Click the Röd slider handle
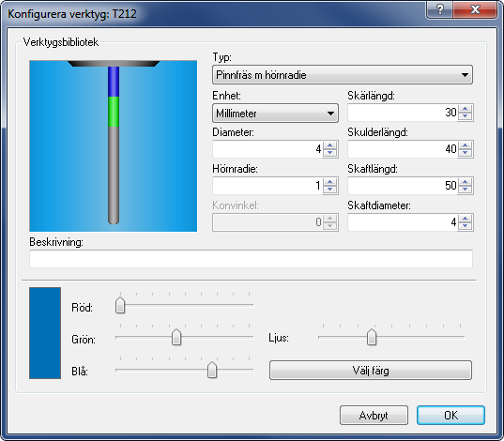 tap(120, 305)
